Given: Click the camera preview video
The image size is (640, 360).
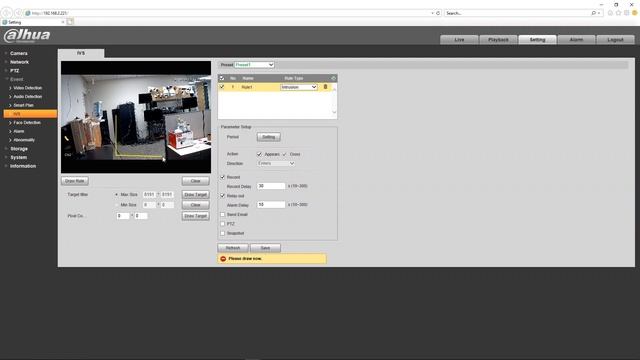Looking at the screenshot, I should pyautogui.click(x=136, y=117).
